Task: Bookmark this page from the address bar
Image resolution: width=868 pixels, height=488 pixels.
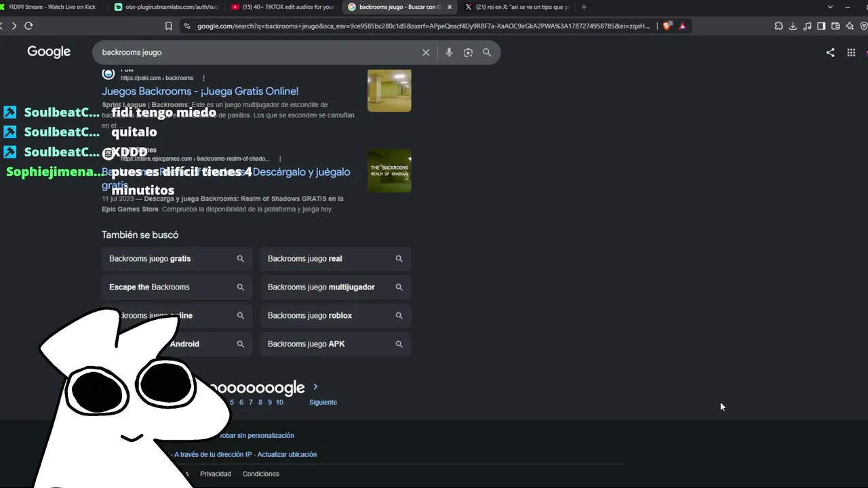Action: tap(169, 26)
